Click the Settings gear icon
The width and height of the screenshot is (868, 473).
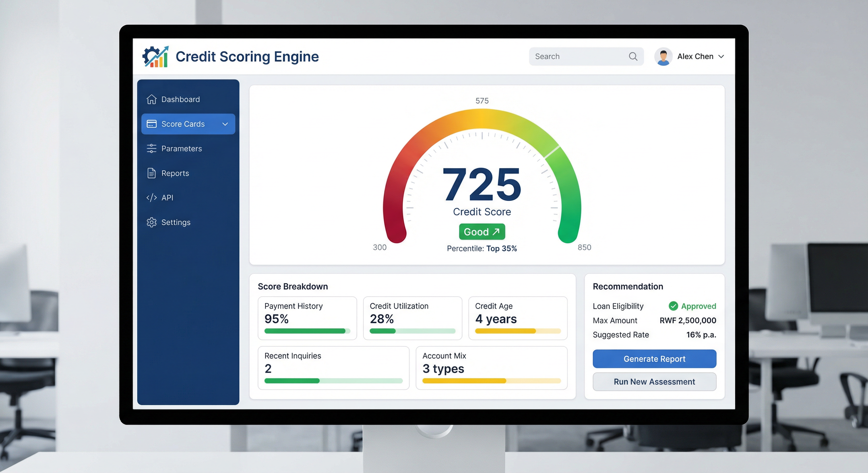pos(151,222)
